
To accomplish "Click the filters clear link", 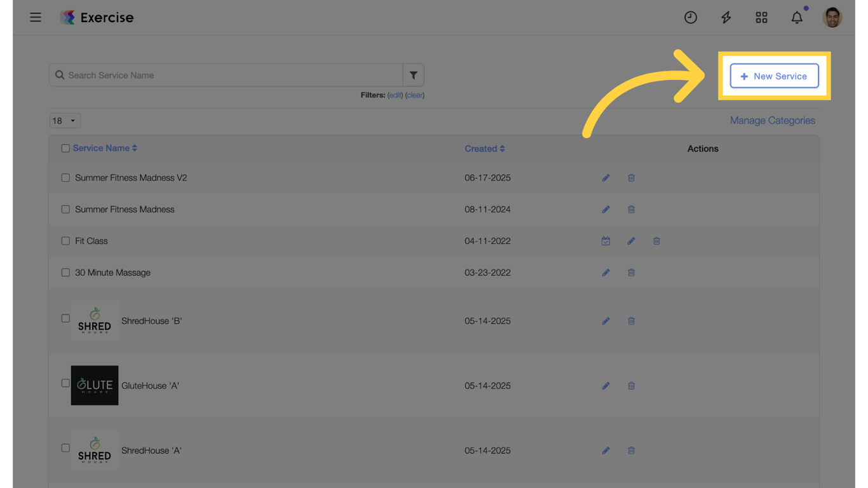I will pos(415,95).
